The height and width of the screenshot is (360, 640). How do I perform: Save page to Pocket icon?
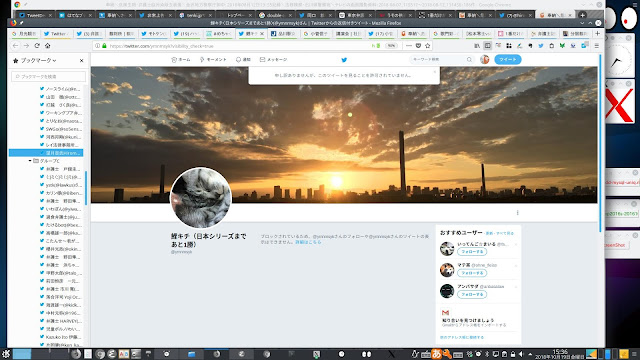[x=418, y=46]
